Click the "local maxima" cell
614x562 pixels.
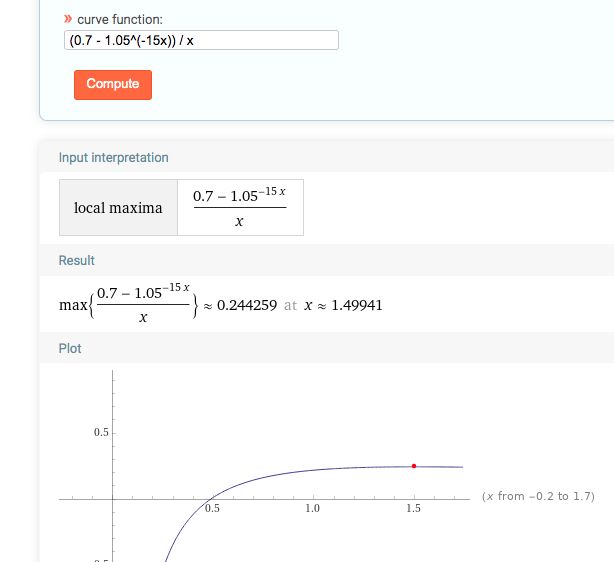point(118,208)
